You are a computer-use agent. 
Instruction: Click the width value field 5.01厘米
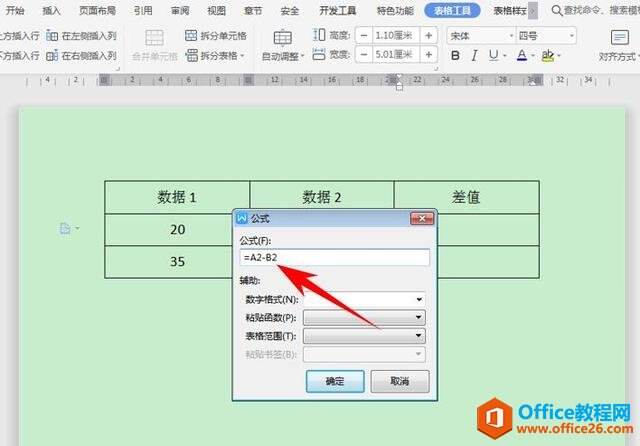point(396,54)
